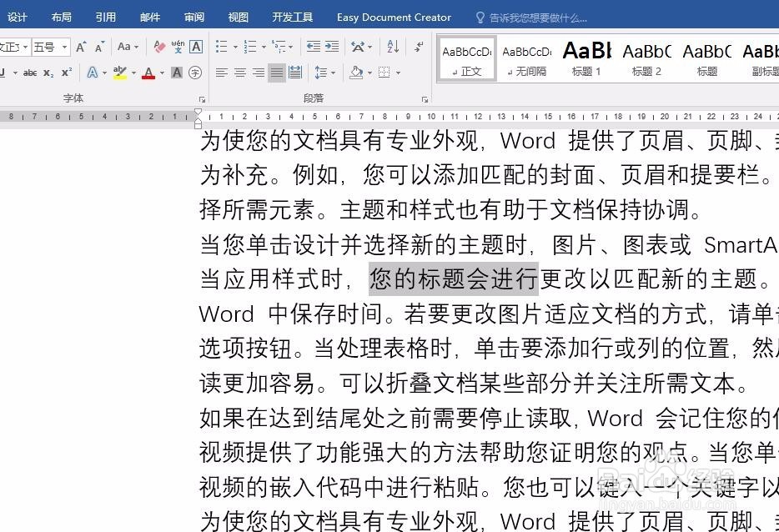Viewport: 779px width, 532px height.
Task: Switch to the 设计 ribbon tab
Action: point(18,18)
